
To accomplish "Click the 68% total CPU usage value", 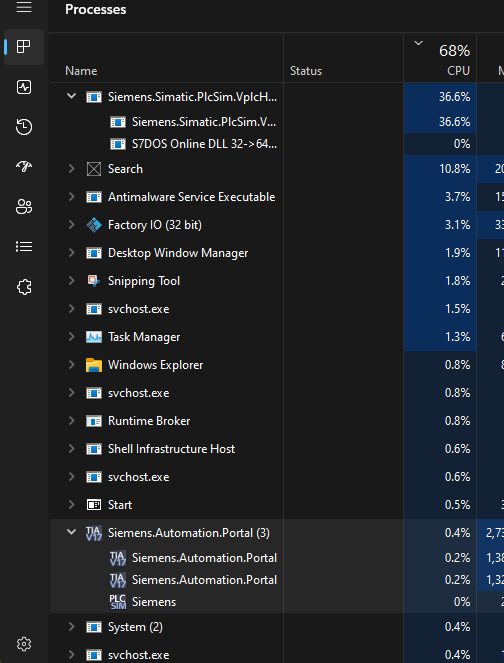I will click(x=455, y=51).
